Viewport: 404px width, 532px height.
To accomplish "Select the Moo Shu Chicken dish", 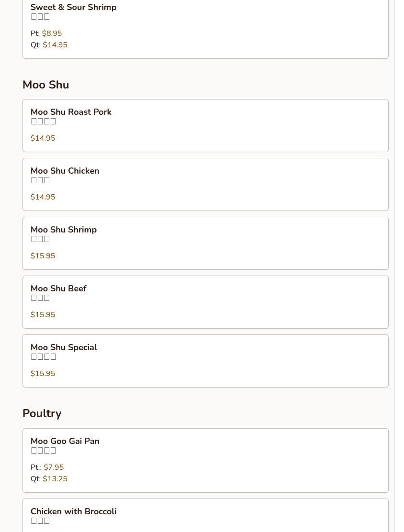I will point(65,171).
